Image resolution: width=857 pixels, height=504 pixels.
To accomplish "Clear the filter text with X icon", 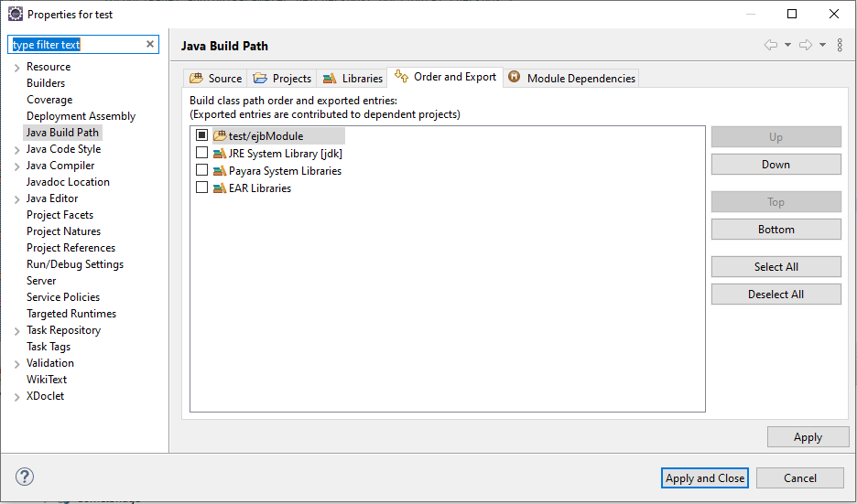I will [150, 44].
